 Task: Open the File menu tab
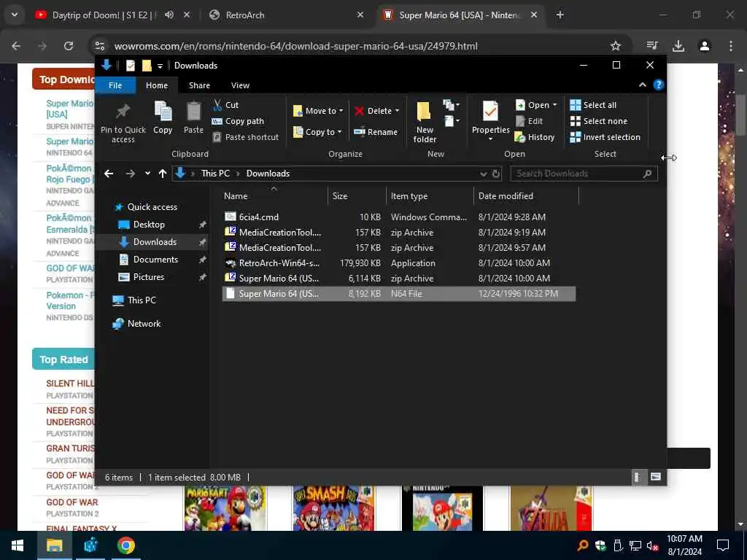pos(115,85)
